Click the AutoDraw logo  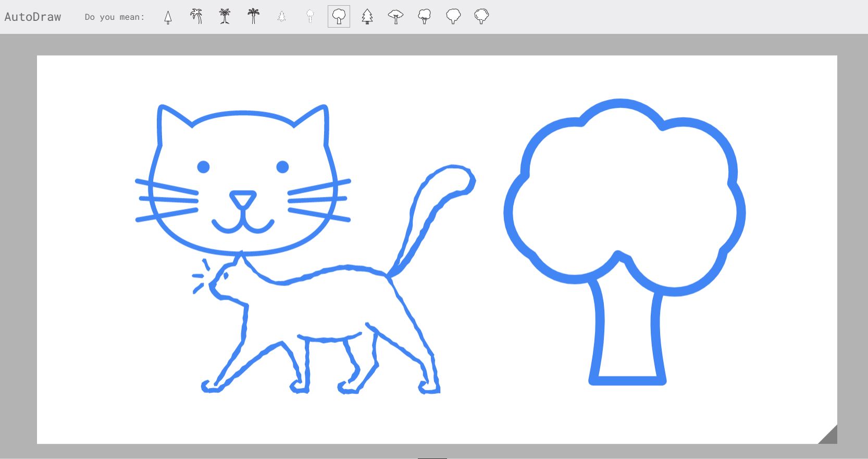33,17
